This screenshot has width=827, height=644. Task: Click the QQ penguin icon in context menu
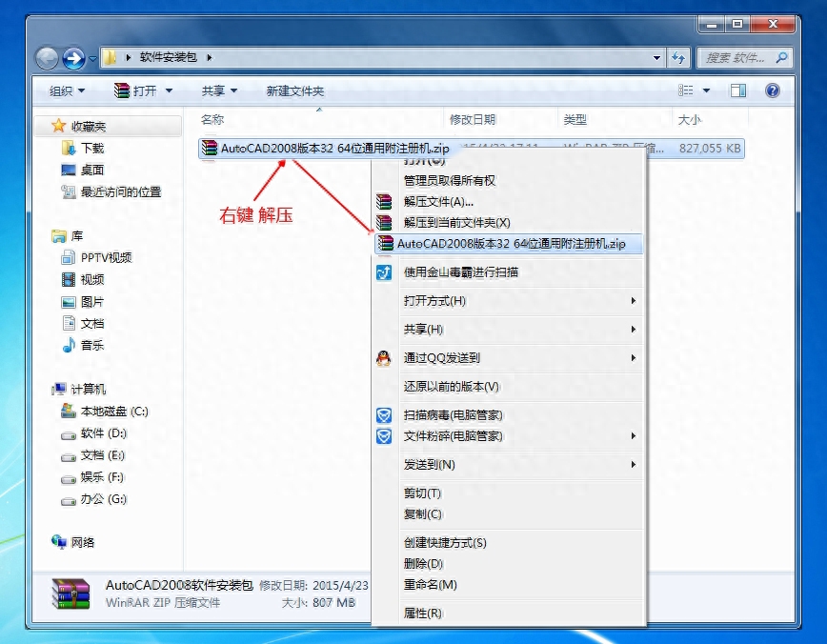tap(383, 358)
